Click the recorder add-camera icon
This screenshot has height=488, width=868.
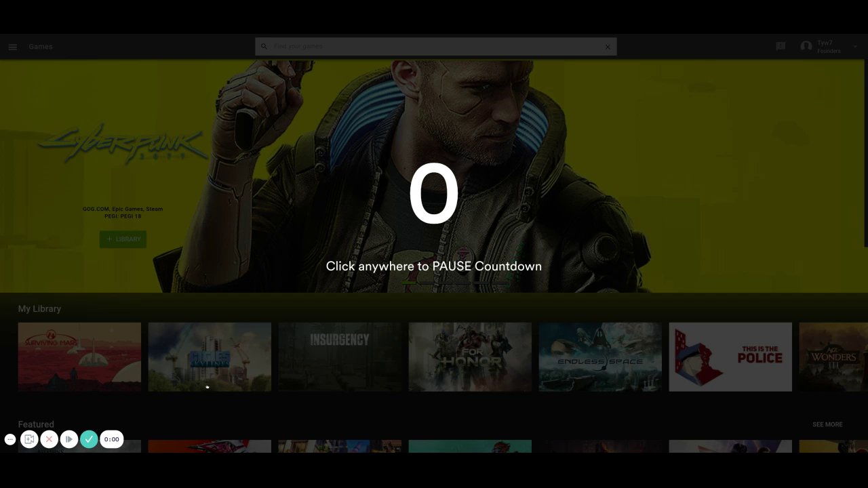point(29,439)
